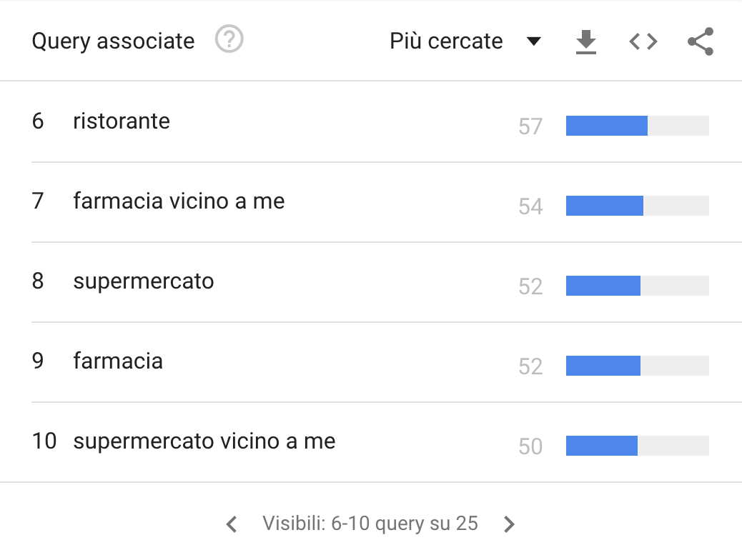Click the Query associate heading

(x=113, y=41)
